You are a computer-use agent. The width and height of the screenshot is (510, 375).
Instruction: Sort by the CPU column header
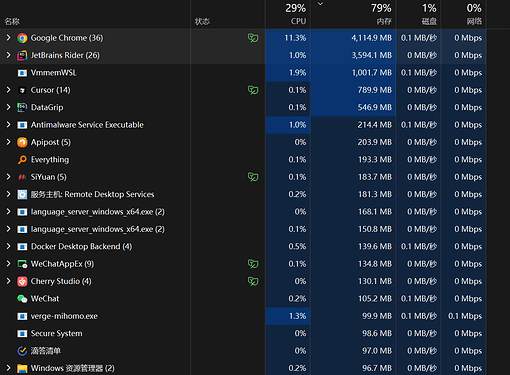[x=288, y=14]
